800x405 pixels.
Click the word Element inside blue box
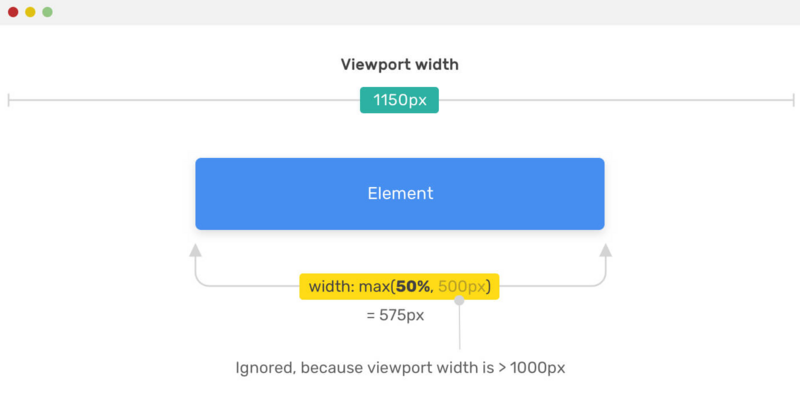[400, 194]
